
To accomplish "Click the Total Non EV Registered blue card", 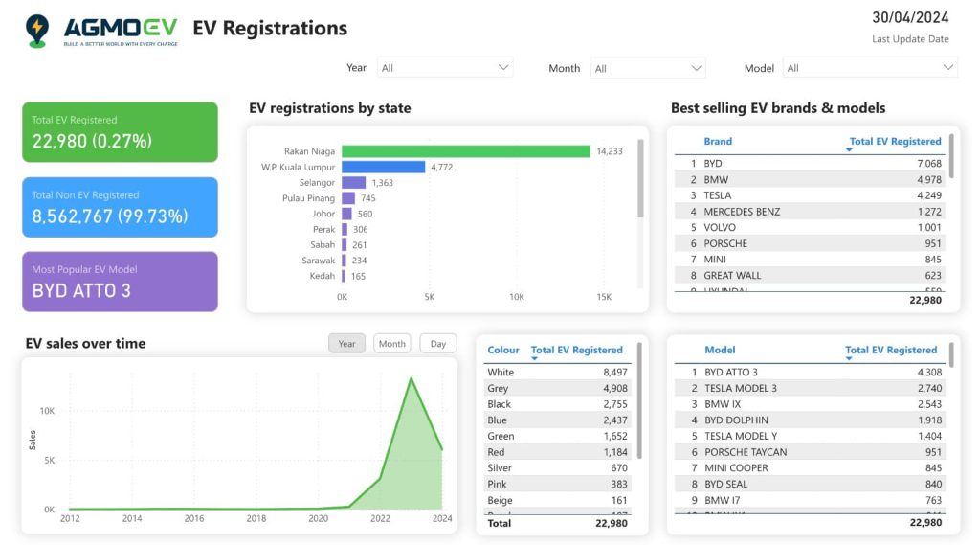I will pos(120,207).
